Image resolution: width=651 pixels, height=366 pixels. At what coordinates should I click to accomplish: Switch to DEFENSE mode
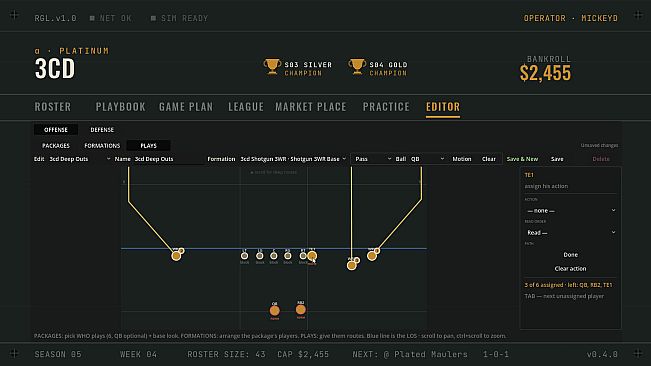(102, 130)
